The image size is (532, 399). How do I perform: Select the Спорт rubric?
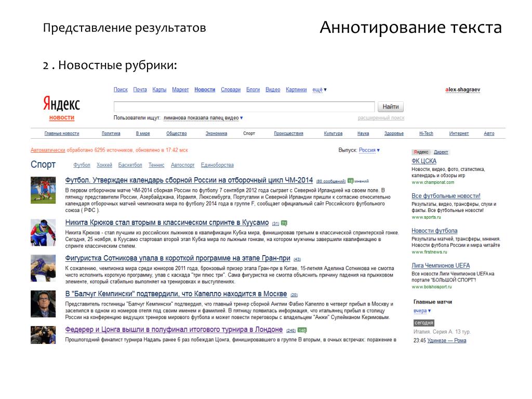click(x=249, y=134)
